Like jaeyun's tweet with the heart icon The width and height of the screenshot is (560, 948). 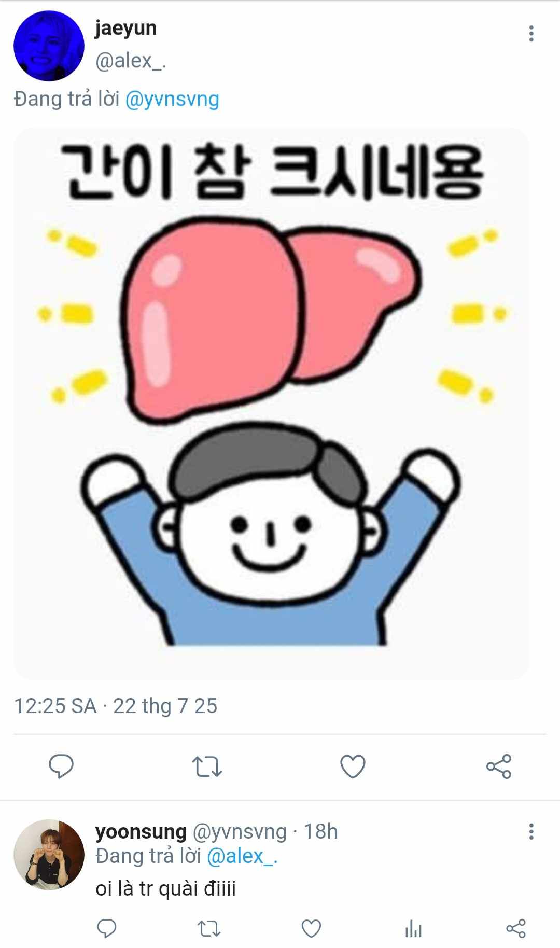point(353,766)
